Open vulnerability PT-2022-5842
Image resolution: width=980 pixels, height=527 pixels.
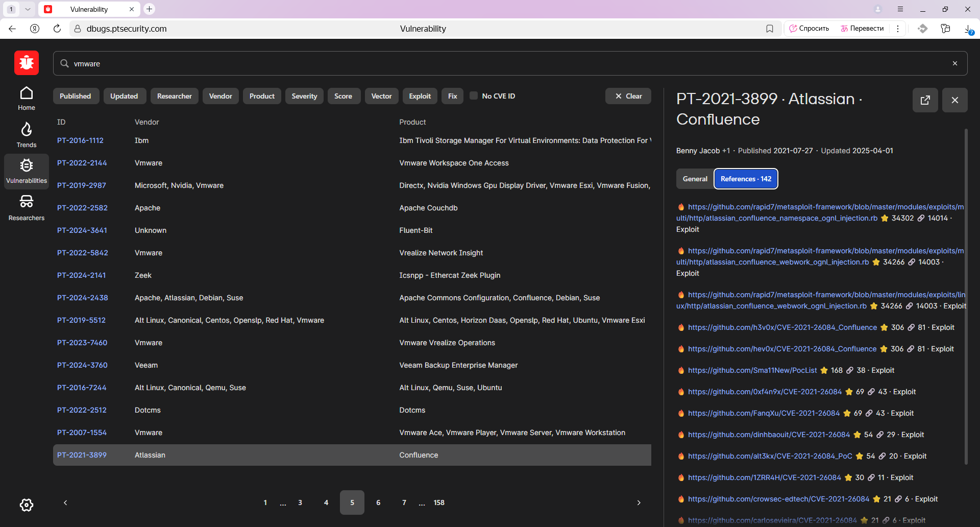point(83,253)
